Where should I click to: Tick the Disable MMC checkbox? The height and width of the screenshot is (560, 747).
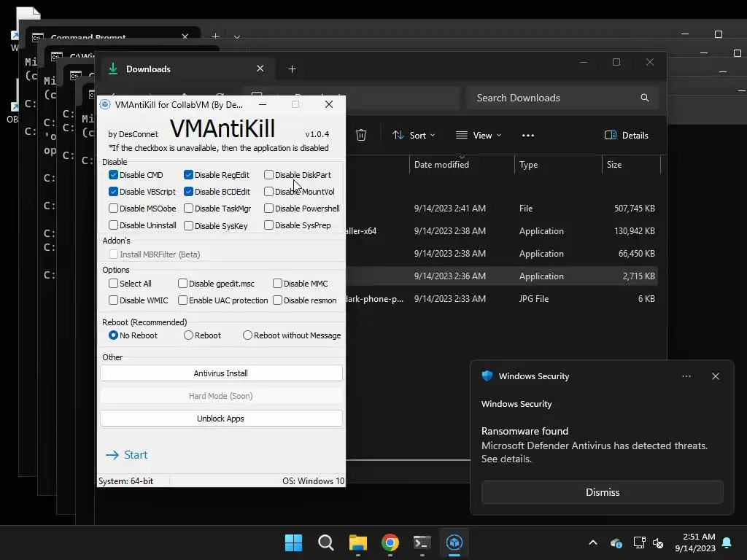(x=277, y=284)
